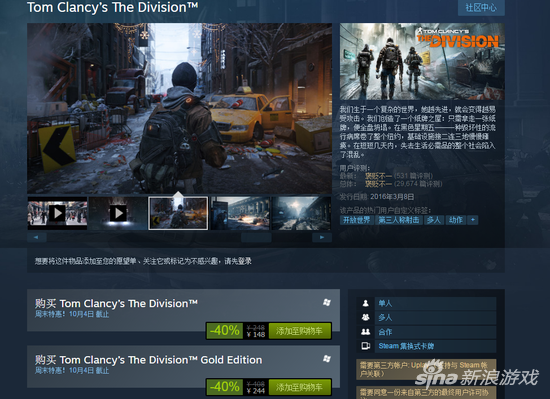Click the 单人 single-player icon

tap(365, 303)
